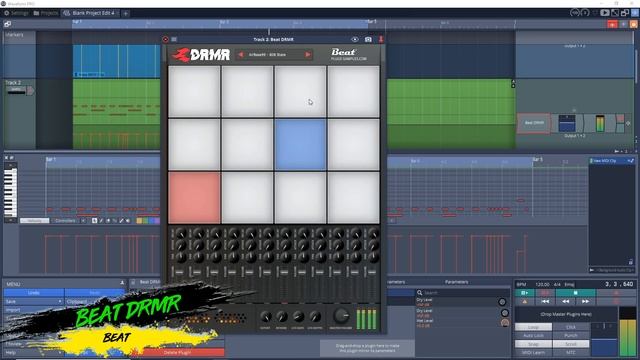Image resolution: width=640 pixels, height=360 pixels.
Task: Toggle the Click metronome button
Action: pyautogui.click(x=571, y=327)
